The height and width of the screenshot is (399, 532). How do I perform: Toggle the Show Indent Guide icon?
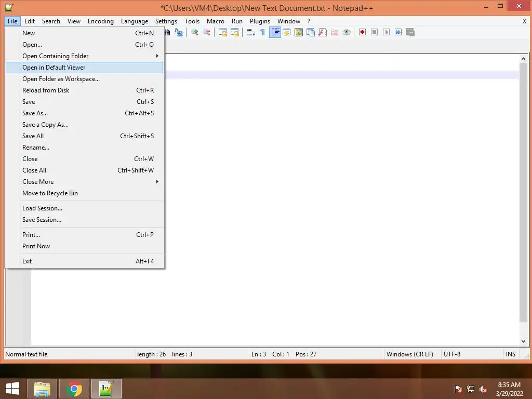tap(275, 32)
